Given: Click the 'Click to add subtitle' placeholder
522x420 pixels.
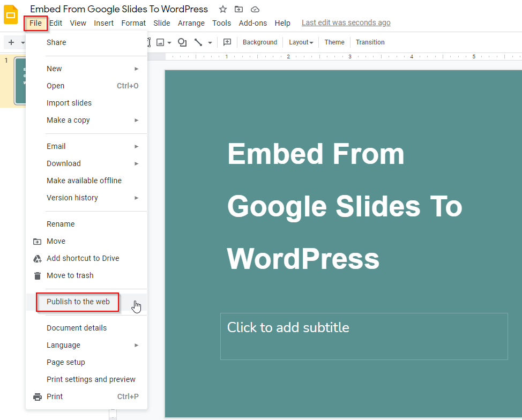Looking at the screenshot, I should 364,336.
